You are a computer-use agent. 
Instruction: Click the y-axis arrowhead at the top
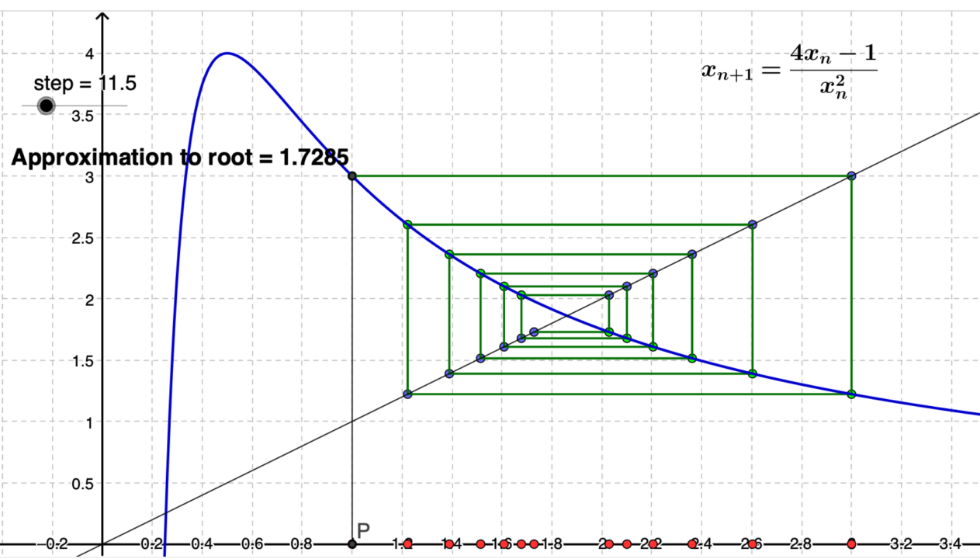click(x=104, y=16)
